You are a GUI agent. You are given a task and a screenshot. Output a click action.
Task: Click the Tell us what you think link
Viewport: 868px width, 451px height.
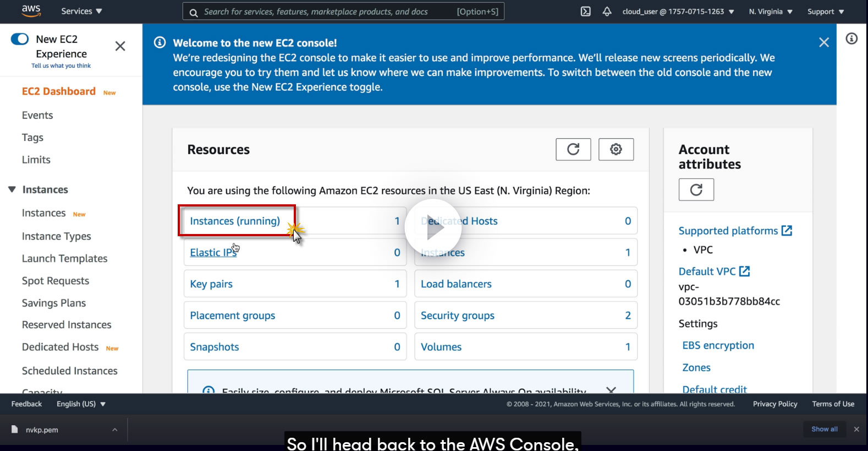[61, 66]
